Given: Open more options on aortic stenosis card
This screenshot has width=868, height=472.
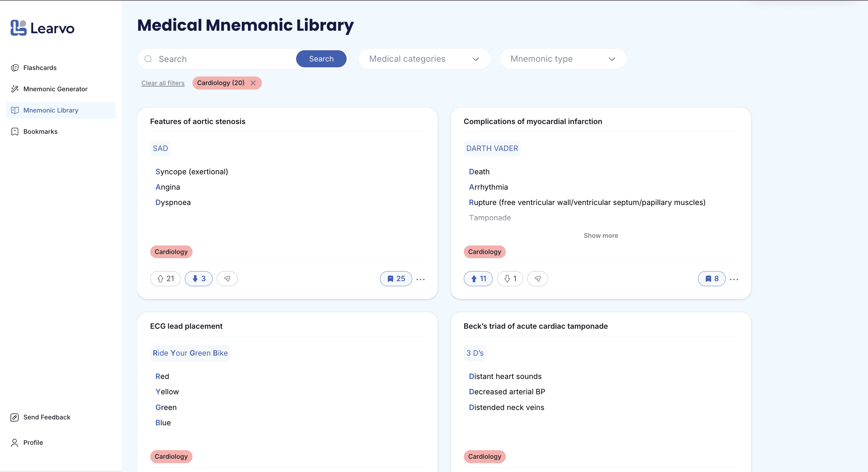Looking at the screenshot, I should click(420, 279).
